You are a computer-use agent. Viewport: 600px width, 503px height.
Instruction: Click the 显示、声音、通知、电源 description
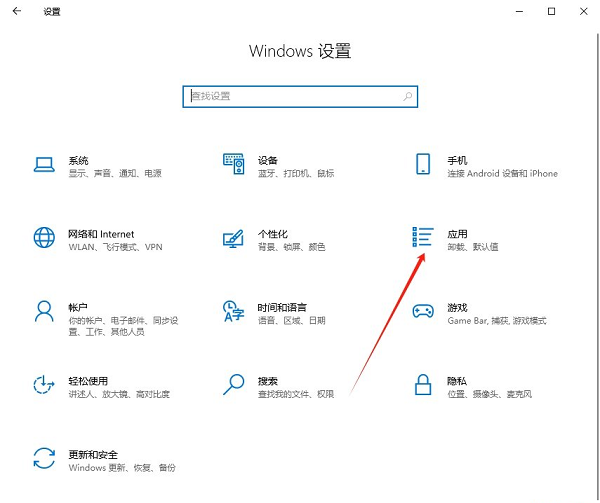(x=115, y=173)
